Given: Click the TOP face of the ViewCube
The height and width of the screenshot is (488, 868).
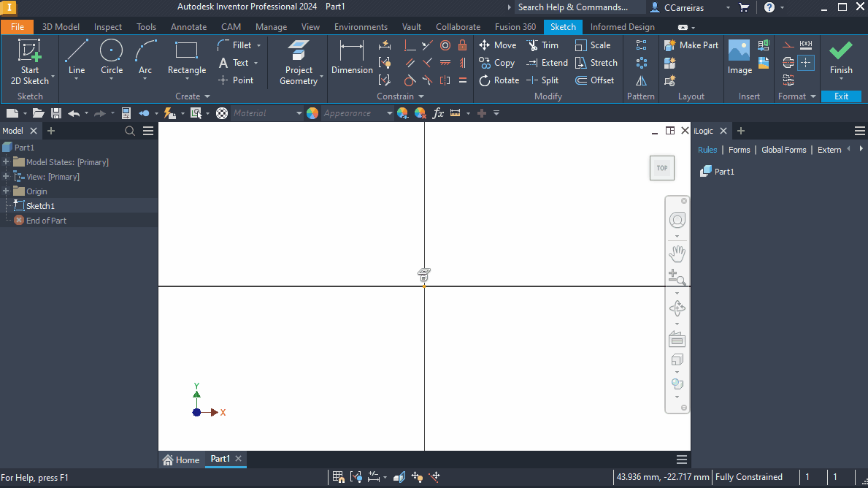Looking at the screenshot, I should tap(662, 168).
